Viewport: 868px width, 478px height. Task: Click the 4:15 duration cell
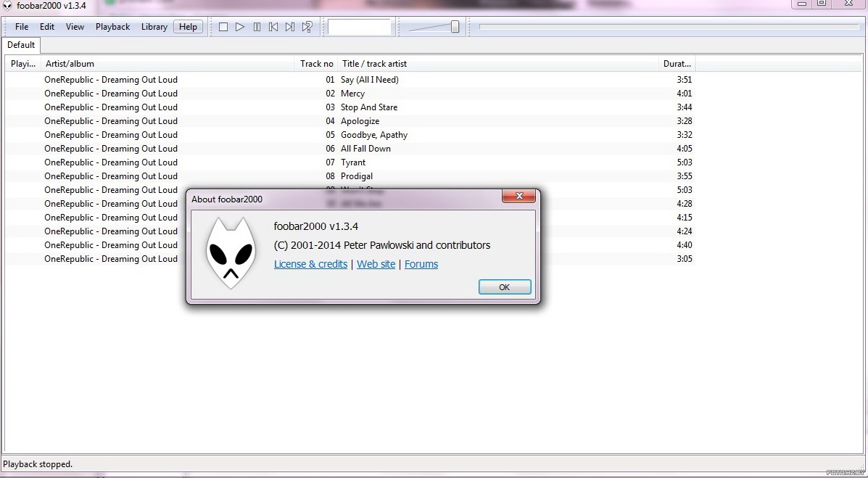(685, 218)
